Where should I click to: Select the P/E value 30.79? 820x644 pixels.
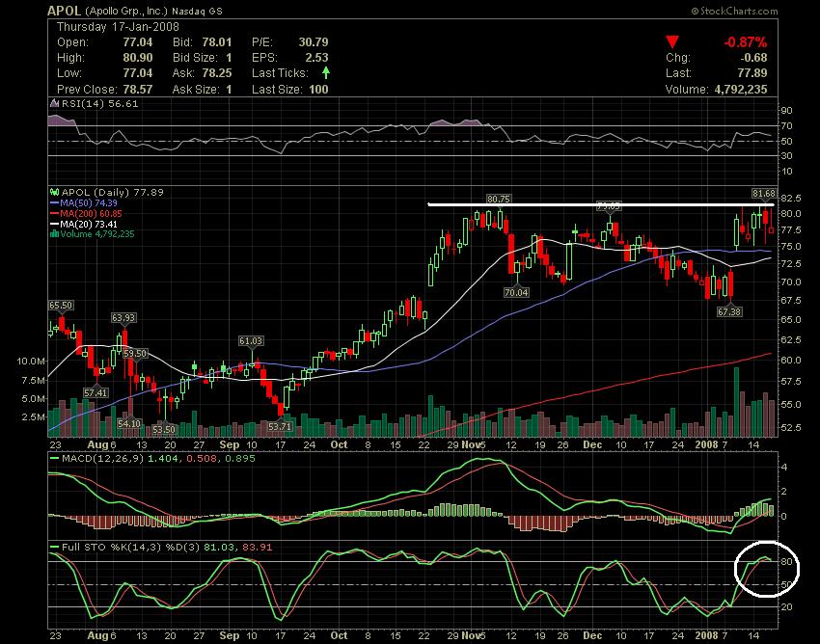coord(314,41)
